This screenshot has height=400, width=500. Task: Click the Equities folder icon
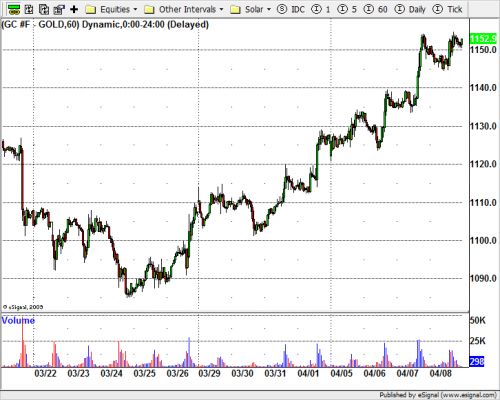point(90,10)
